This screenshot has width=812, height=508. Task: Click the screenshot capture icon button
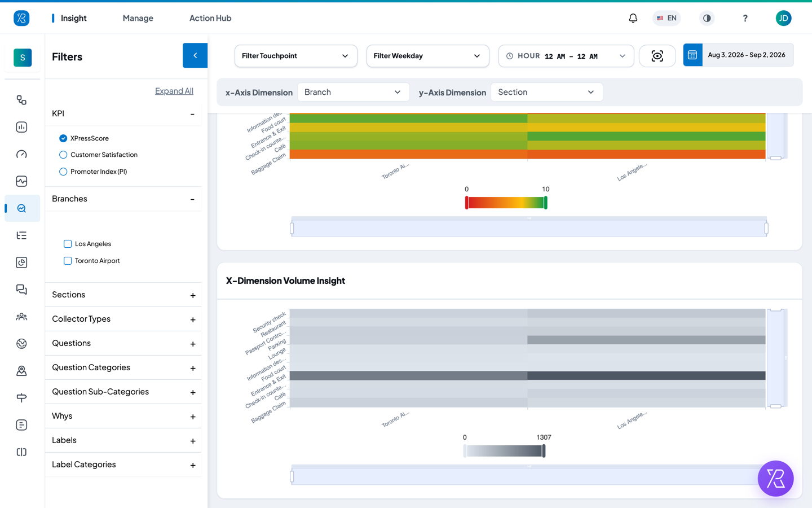coord(657,56)
